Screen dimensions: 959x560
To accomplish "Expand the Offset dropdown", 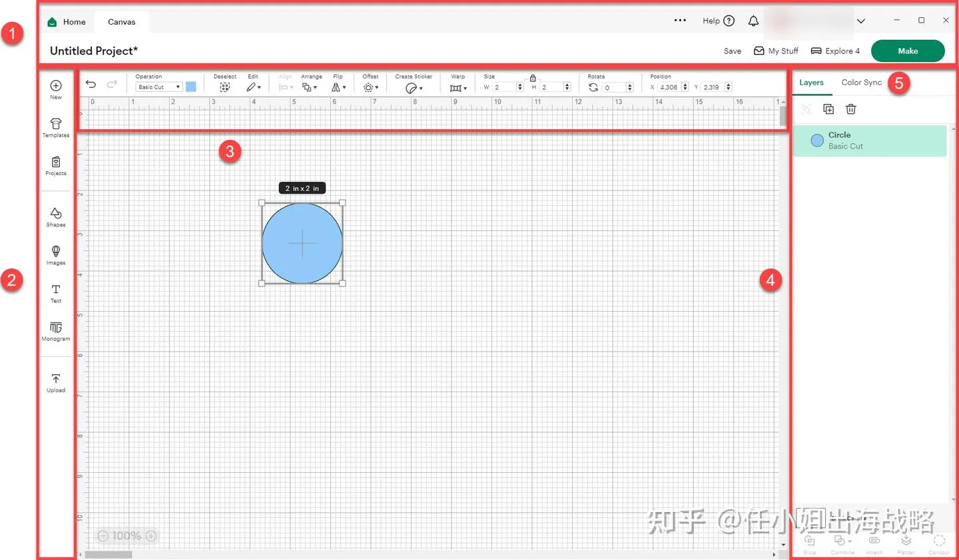I will (x=371, y=87).
